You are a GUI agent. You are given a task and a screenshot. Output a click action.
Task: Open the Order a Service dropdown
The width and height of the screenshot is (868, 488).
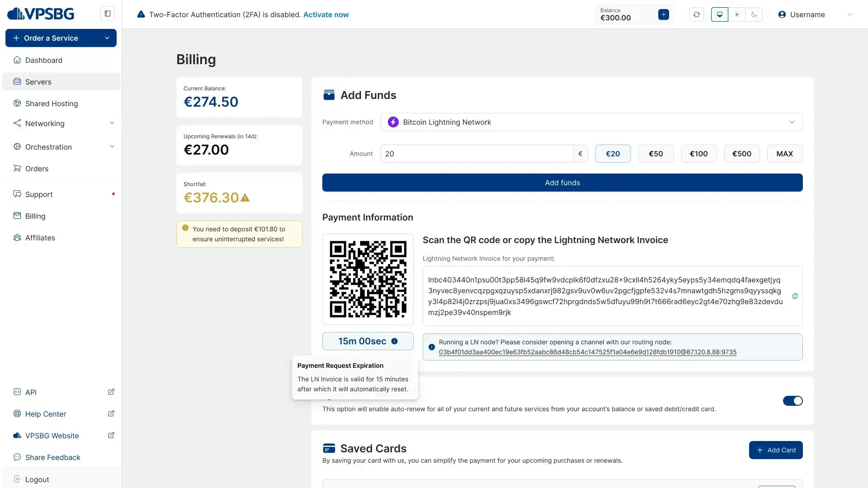click(x=61, y=38)
